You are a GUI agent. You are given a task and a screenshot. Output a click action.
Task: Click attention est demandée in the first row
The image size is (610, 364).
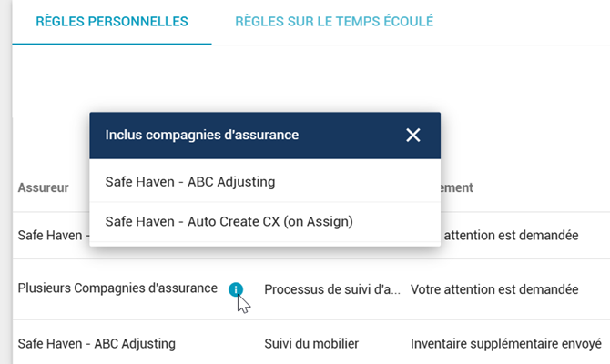511,236
